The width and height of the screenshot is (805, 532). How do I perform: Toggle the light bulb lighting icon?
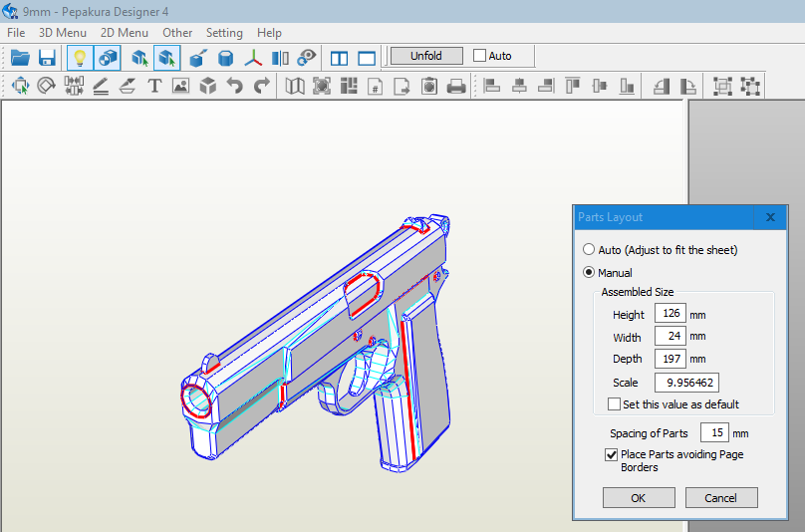80,58
